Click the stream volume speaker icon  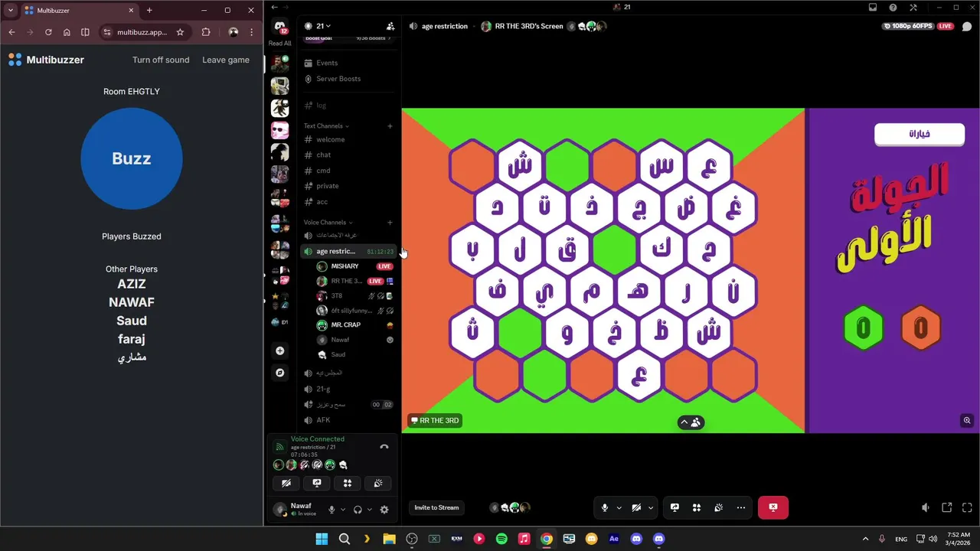click(925, 507)
